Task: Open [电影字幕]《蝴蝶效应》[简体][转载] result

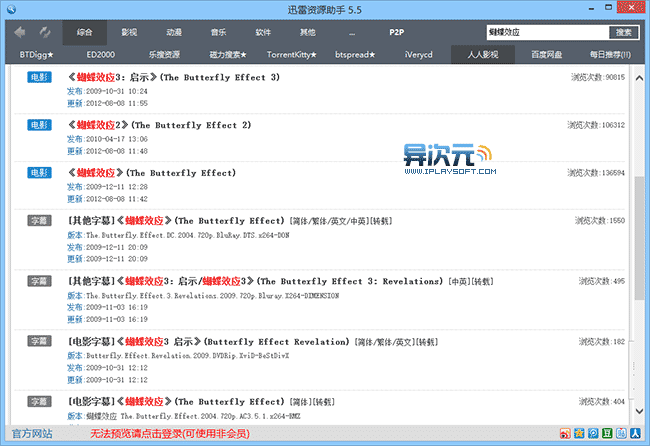Action: [x=201, y=402]
